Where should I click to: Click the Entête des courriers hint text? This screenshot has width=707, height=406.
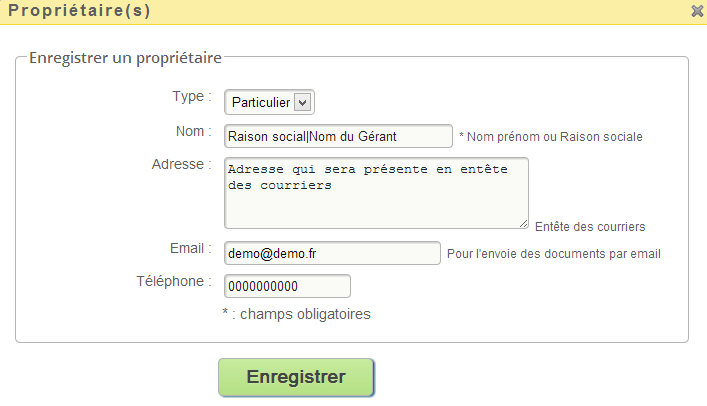(x=590, y=226)
